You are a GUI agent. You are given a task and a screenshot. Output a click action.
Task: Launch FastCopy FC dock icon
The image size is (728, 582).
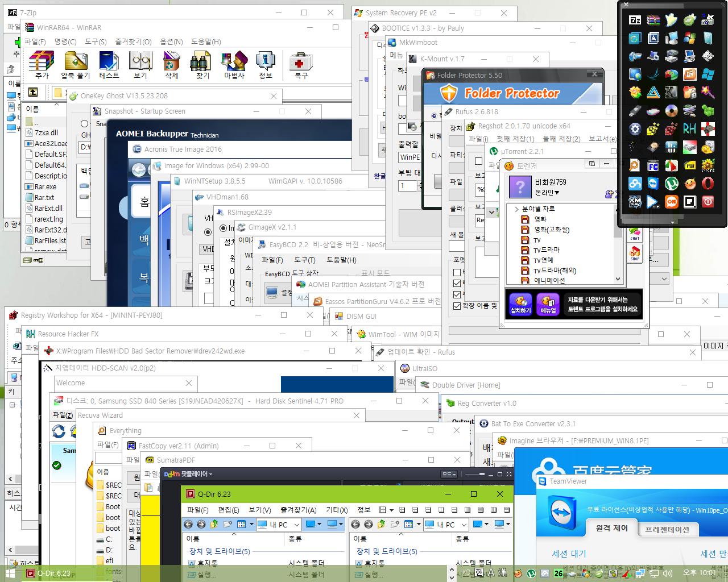pos(653,165)
